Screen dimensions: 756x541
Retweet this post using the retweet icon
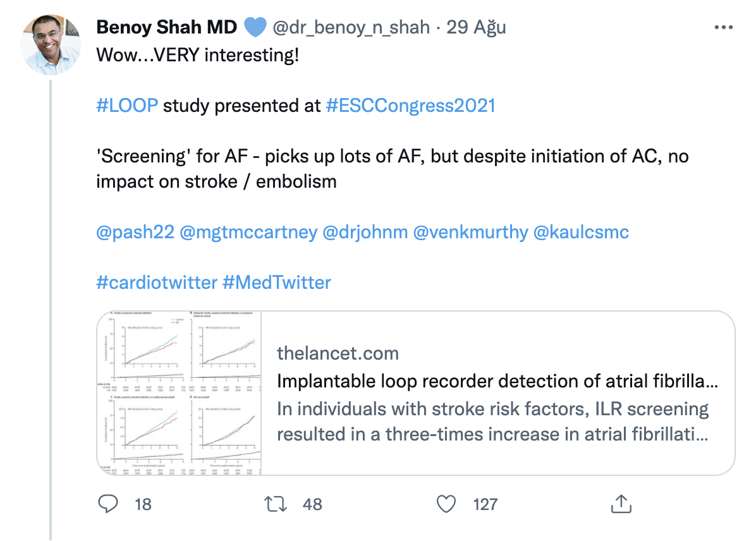pyautogui.click(x=275, y=504)
